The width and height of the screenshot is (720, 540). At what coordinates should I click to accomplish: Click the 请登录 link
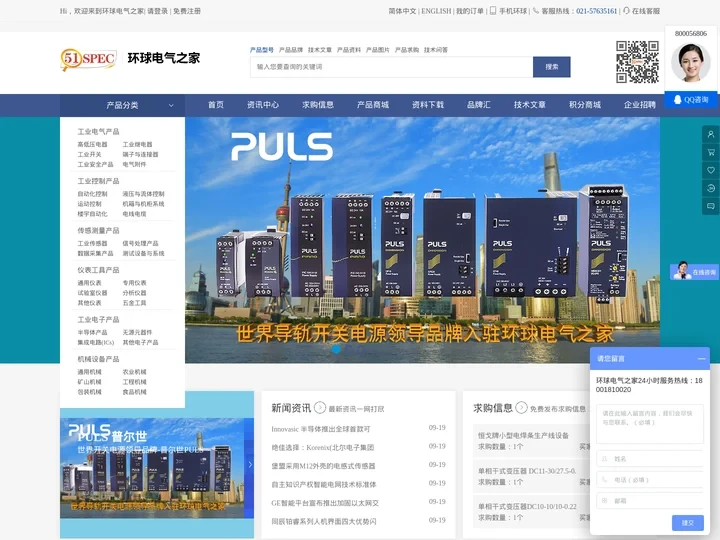tap(158, 11)
